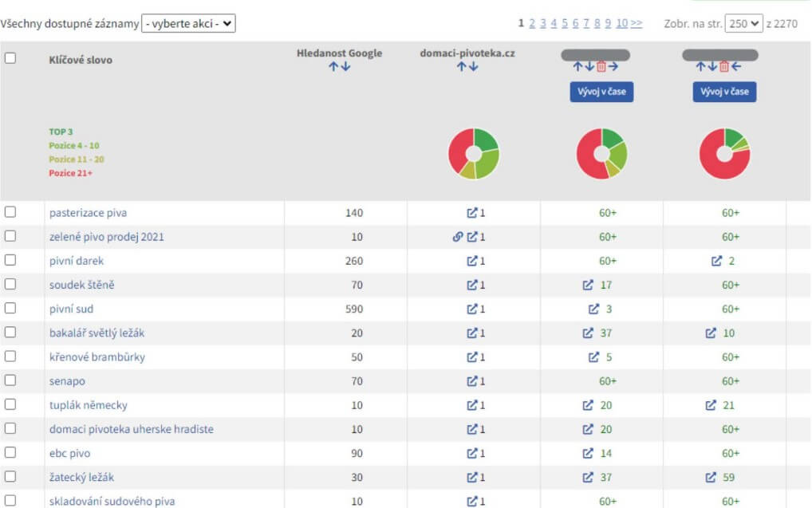Open keyword link domaci pivoteka uherske hradiste
Screen dimensions: 812x508
coord(132,429)
